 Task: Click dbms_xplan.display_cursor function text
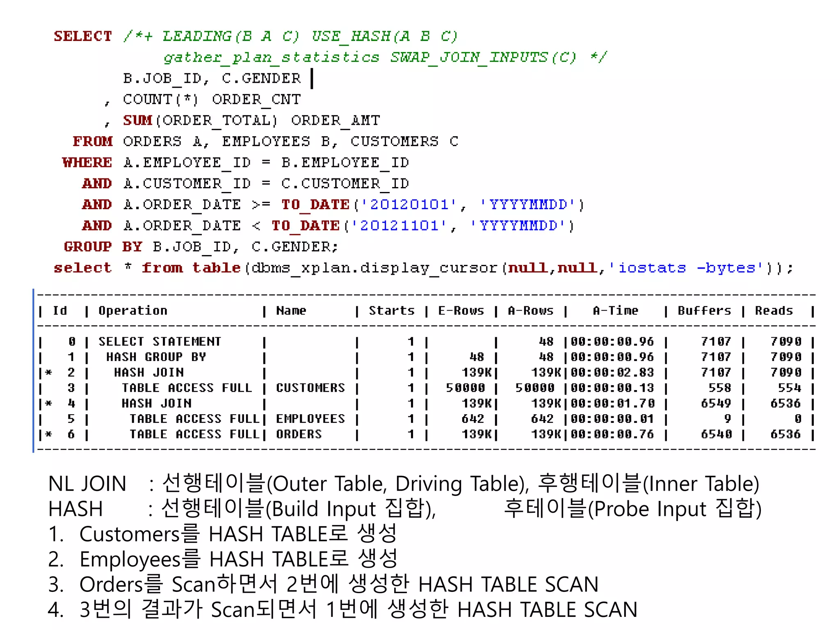(374, 268)
